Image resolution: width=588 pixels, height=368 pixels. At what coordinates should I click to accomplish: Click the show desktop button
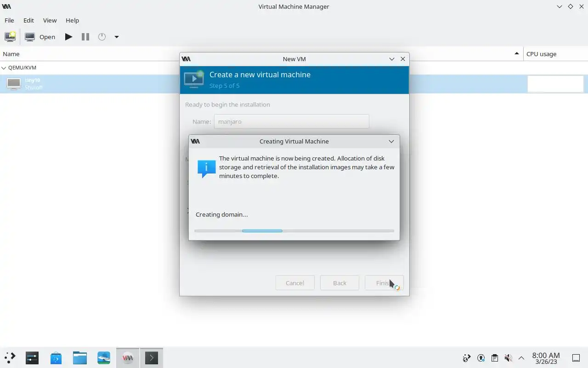tap(576, 358)
